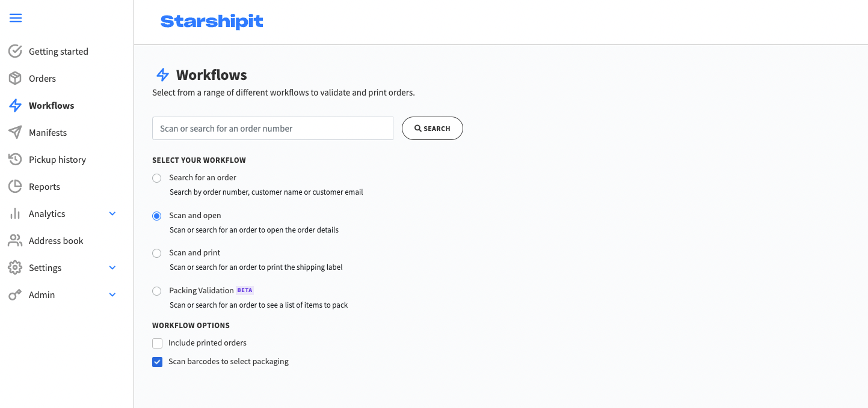The image size is (868, 408).
Task: Click the hamburger menu icon
Action: tap(16, 18)
